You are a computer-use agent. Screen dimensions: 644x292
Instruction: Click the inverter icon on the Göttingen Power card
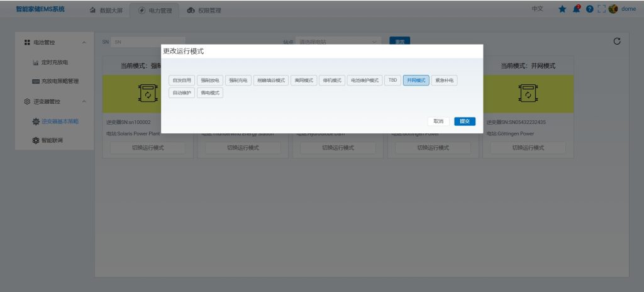click(x=527, y=94)
